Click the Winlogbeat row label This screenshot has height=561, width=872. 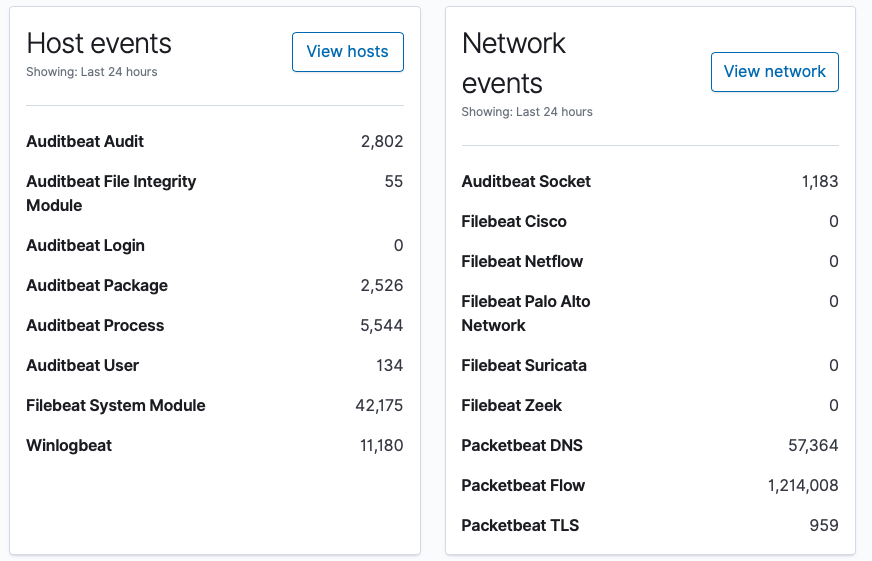point(69,445)
